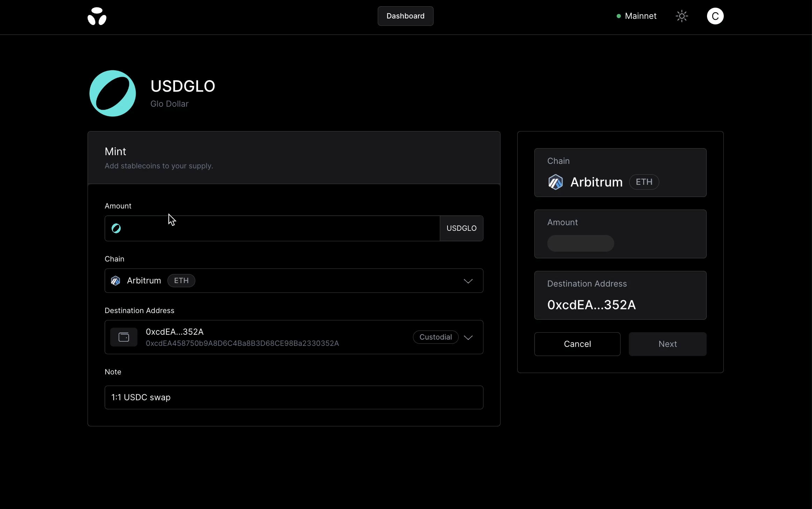Click the wallet icon beside destination address
Image resolution: width=812 pixels, height=509 pixels.
point(124,337)
